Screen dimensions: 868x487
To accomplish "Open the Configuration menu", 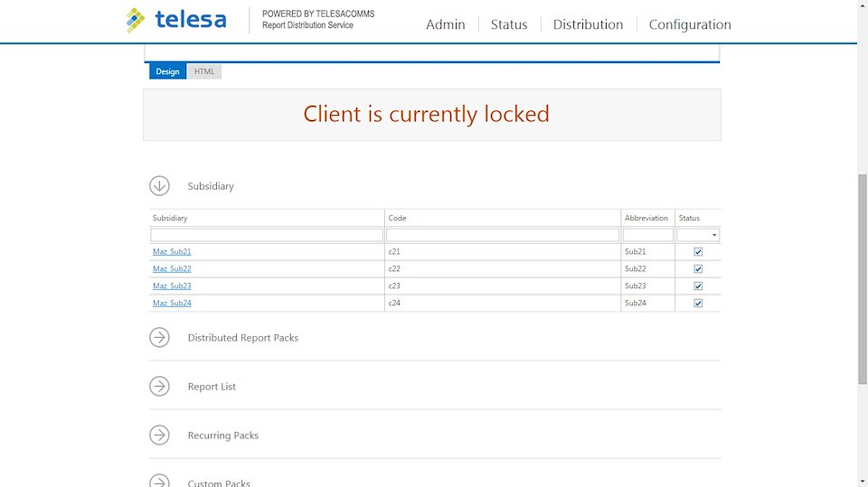I will pyautogui.click(x=690, y=24).
